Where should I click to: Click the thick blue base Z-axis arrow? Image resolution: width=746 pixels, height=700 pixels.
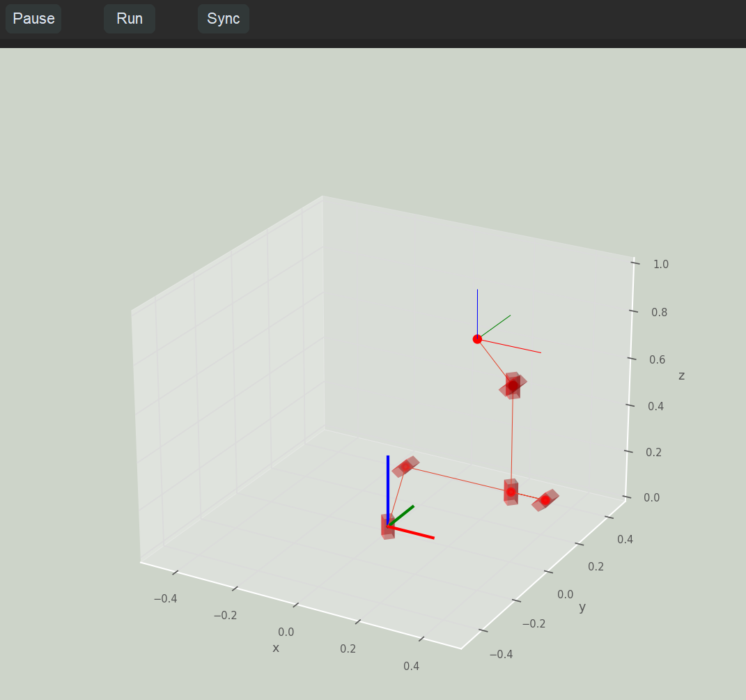tap(388, 490)
